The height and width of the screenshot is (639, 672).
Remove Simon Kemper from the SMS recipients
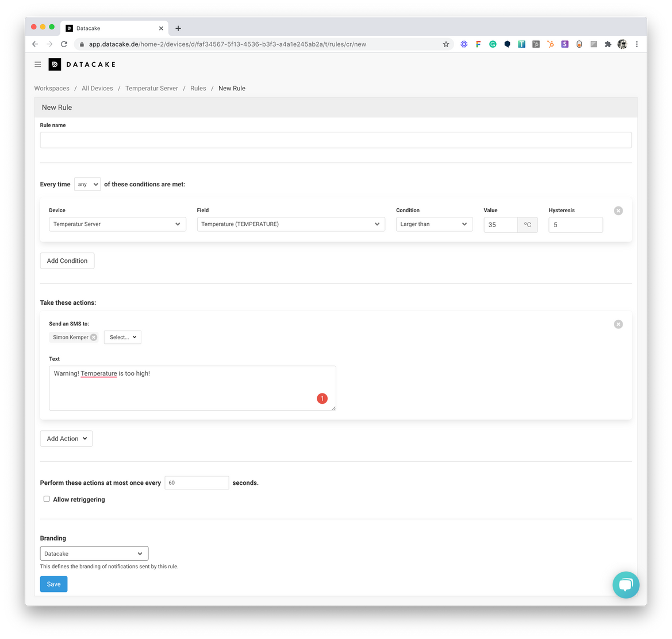pyautogui.click(x=93, y=337)
